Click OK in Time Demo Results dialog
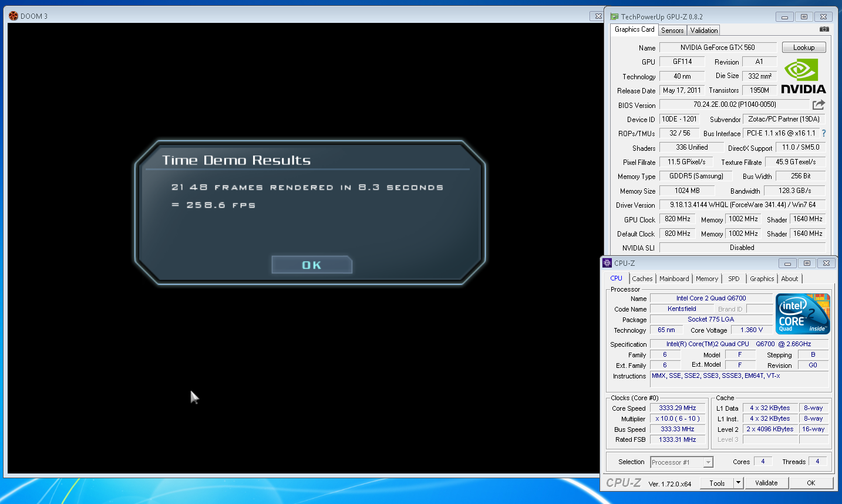842x504 pixels. pyautogui.click(x=312, y=265)
